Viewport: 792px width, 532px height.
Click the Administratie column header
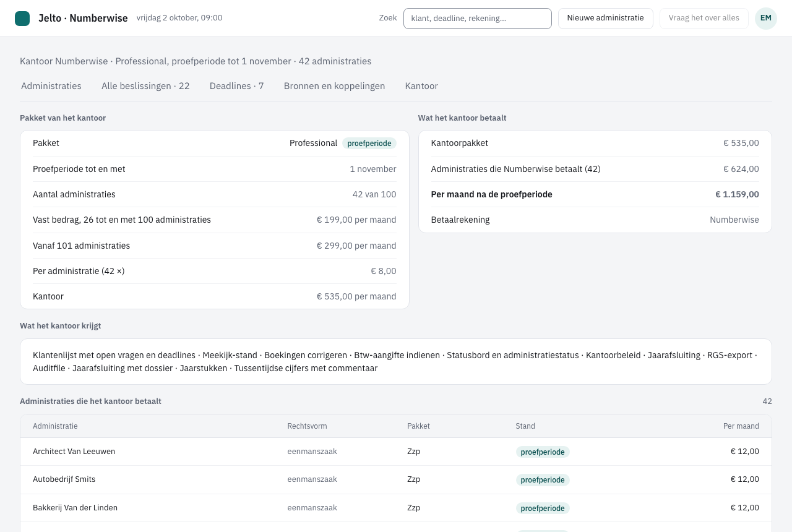coord(55,426)
